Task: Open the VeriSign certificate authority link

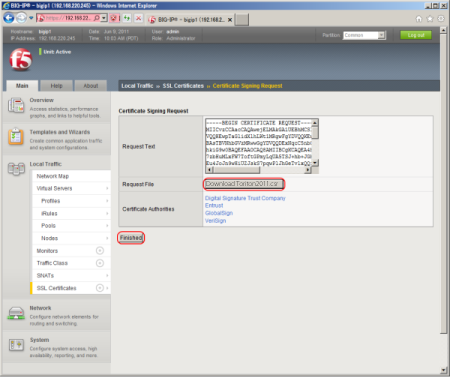Action: pos(215,221)
